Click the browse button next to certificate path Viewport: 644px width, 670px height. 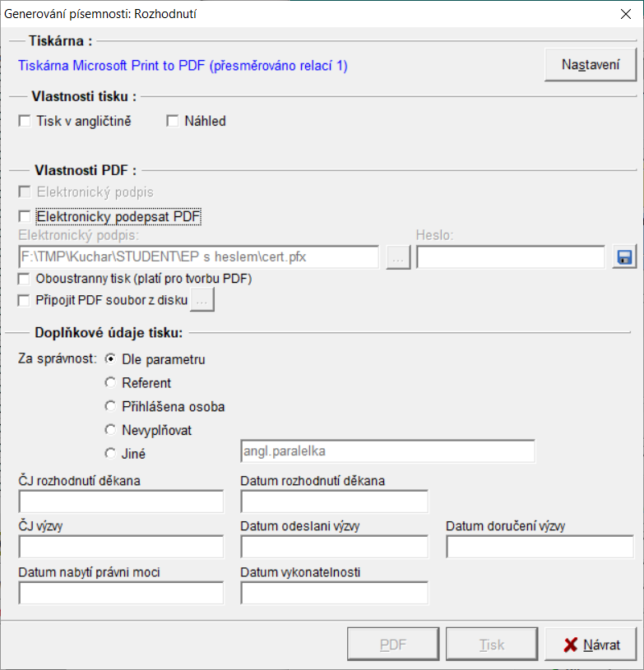398,257
